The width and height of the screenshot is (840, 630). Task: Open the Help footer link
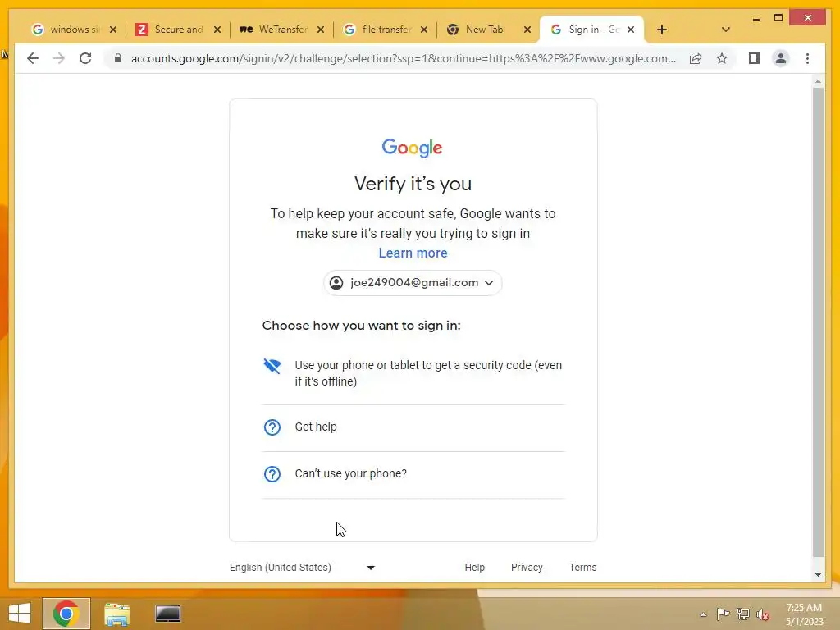(475, 568)
